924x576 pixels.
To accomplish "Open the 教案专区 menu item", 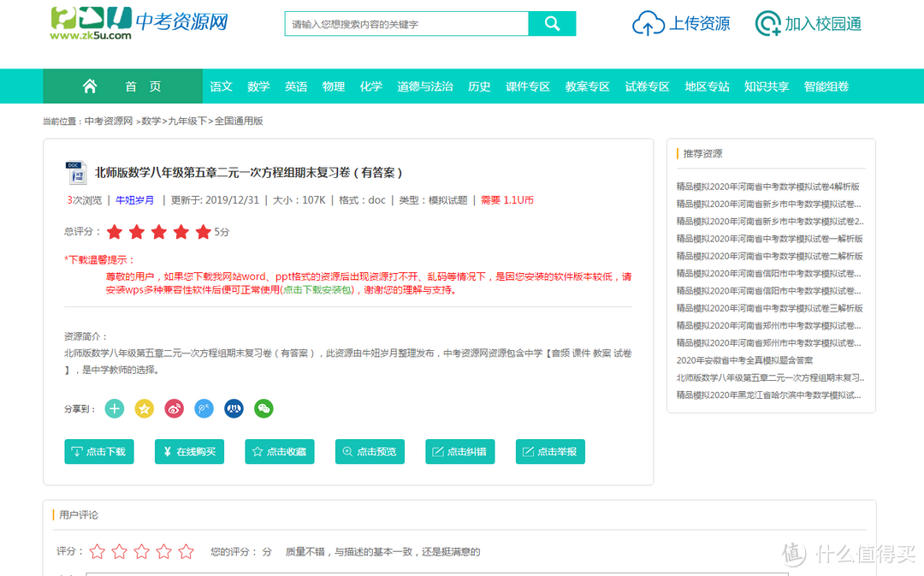I will pos(588,86).
